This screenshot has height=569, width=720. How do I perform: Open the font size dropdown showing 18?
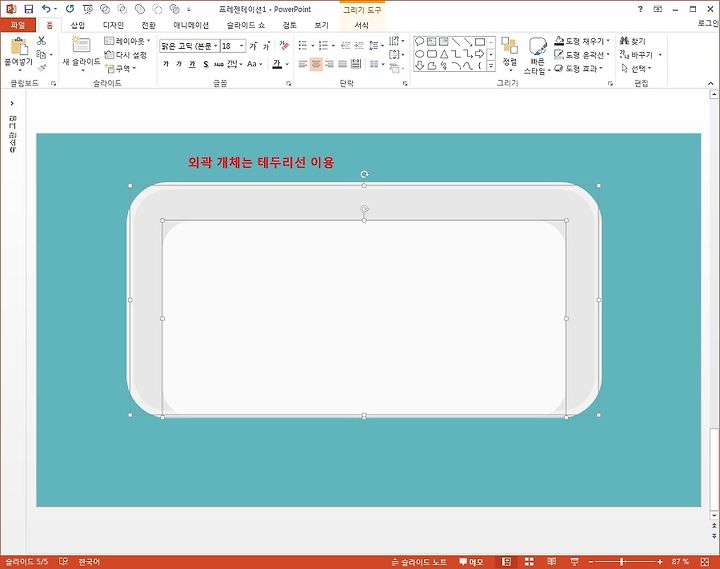tap(242, 46)
